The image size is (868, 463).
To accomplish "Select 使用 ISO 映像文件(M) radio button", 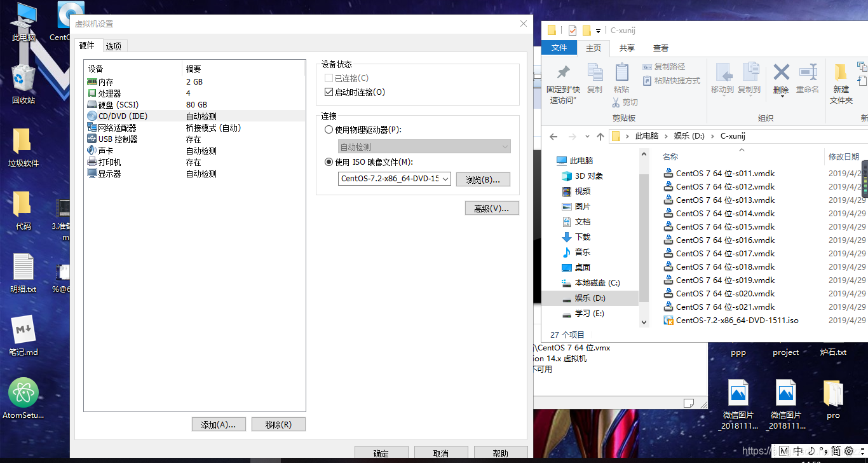I will 329,162.
